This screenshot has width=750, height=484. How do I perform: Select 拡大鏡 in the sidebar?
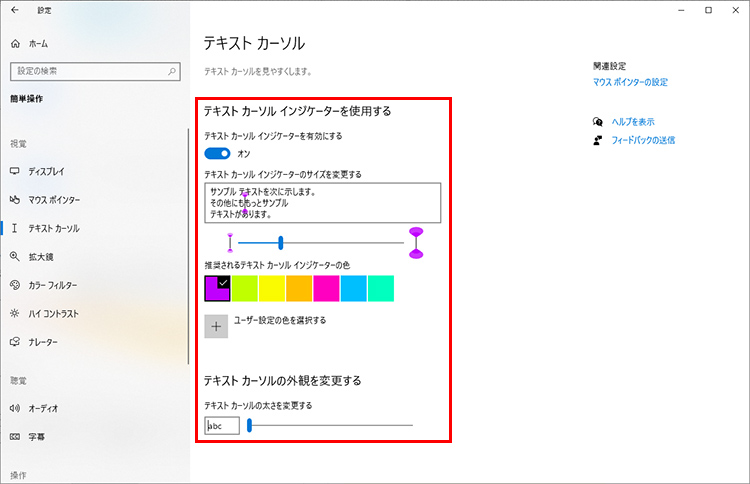(x=40, y=256)
